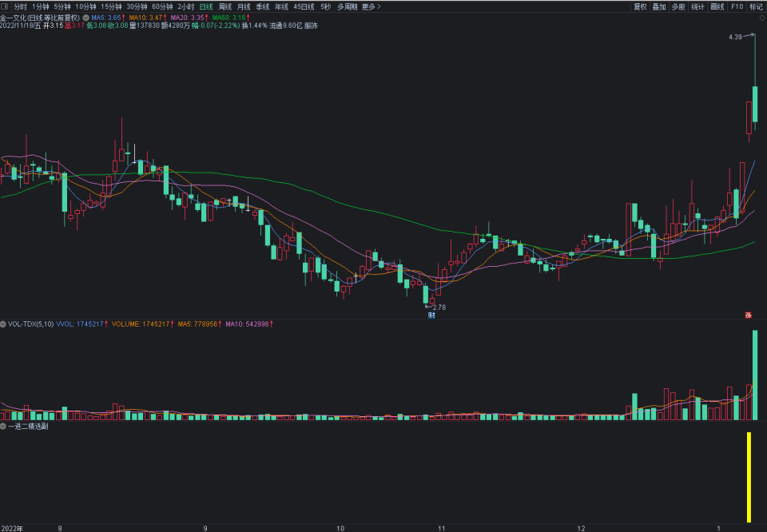Click the MA5: 3.65 value
This screenshot has width=767, height=532.
(x=108, y=18)
